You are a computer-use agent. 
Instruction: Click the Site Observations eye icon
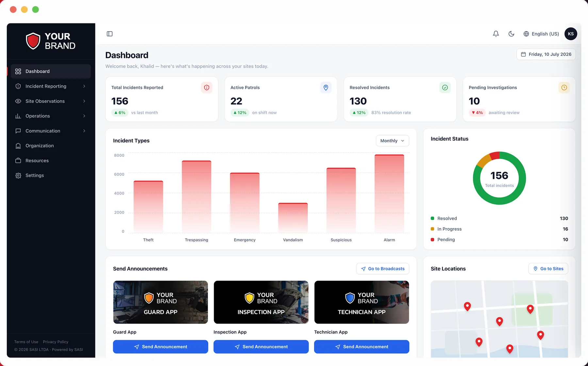tap(18, 101)
